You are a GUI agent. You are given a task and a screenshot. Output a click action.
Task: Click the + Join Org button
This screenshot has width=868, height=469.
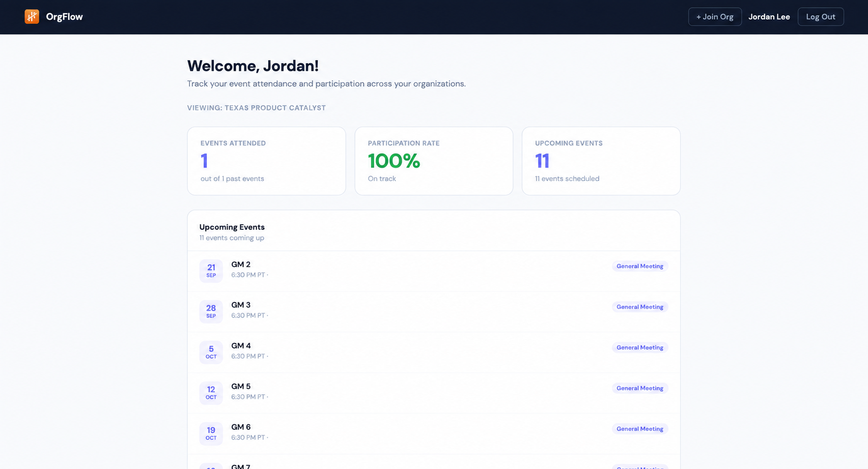(x=715, y=17)
